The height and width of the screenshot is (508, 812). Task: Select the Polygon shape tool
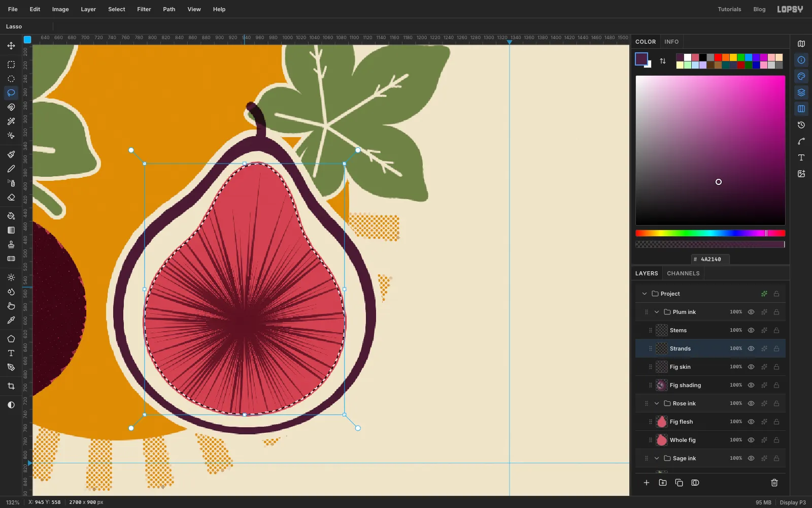click(11, 339)
